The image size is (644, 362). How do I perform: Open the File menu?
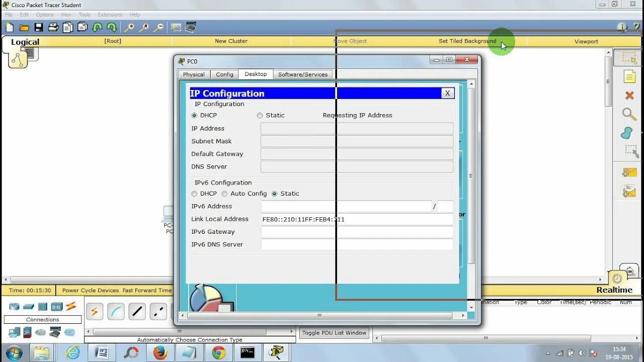click(9, 15)
